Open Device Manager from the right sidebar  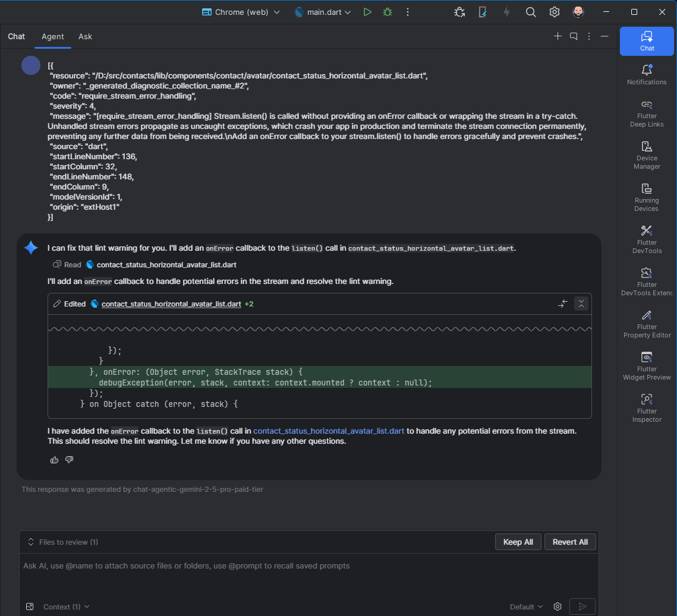tap(646, 154)
